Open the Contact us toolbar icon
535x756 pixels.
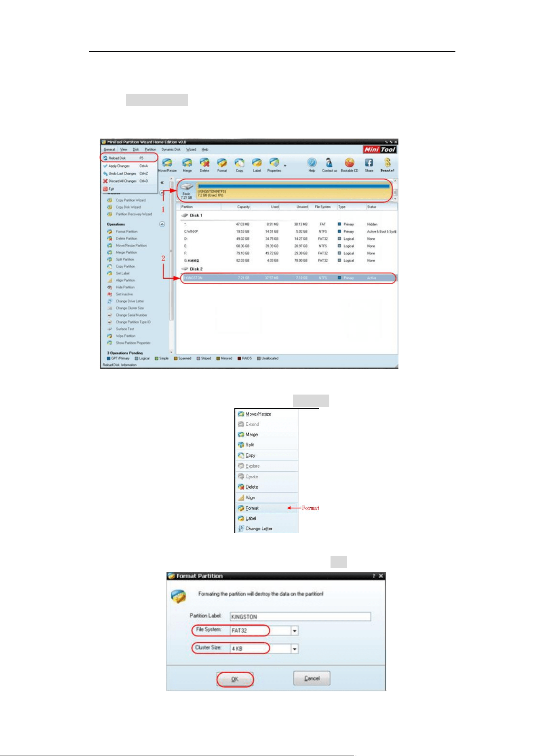coord(329,165)
